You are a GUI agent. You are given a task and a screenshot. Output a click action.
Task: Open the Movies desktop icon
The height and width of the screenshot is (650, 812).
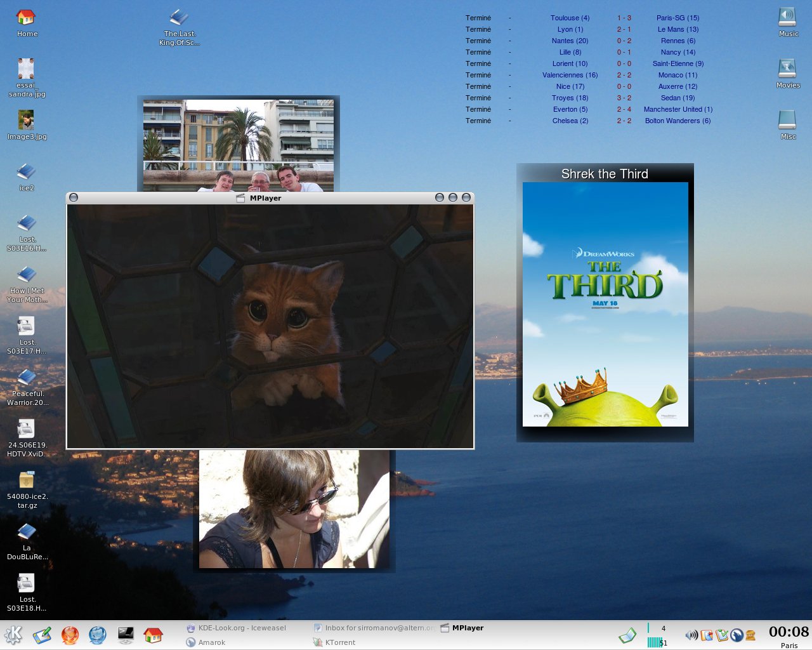(x=788, y=74)
